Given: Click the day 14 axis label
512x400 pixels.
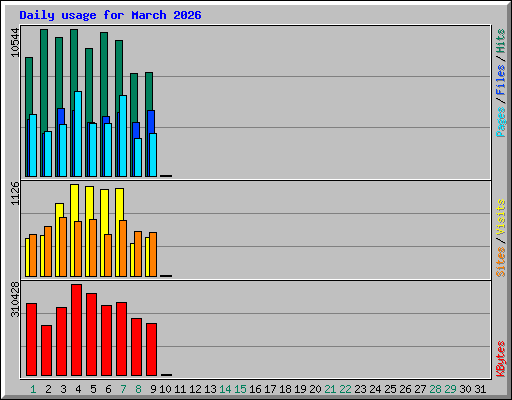Looking at the screenshot, I should (225, 389).
